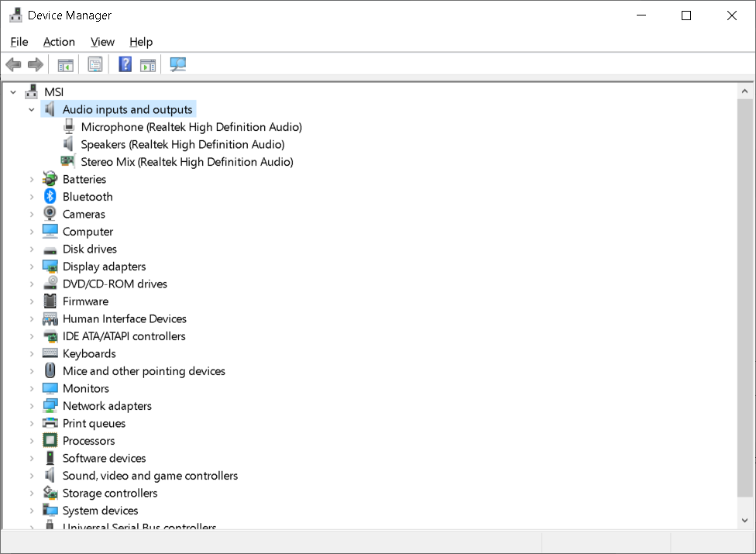Select the Audio inputs and outputs label

click(127, 109)
